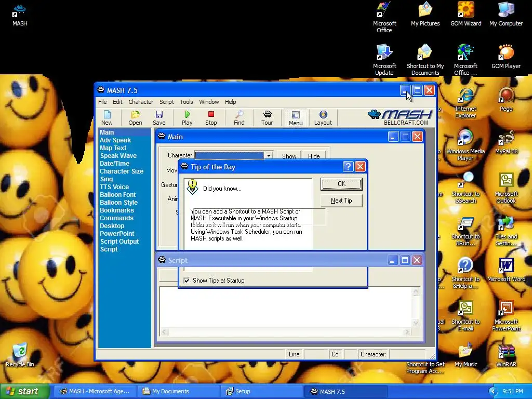532x399 pixels.
Task: Open the Windows start button
Action: click(x=24, y=391)
